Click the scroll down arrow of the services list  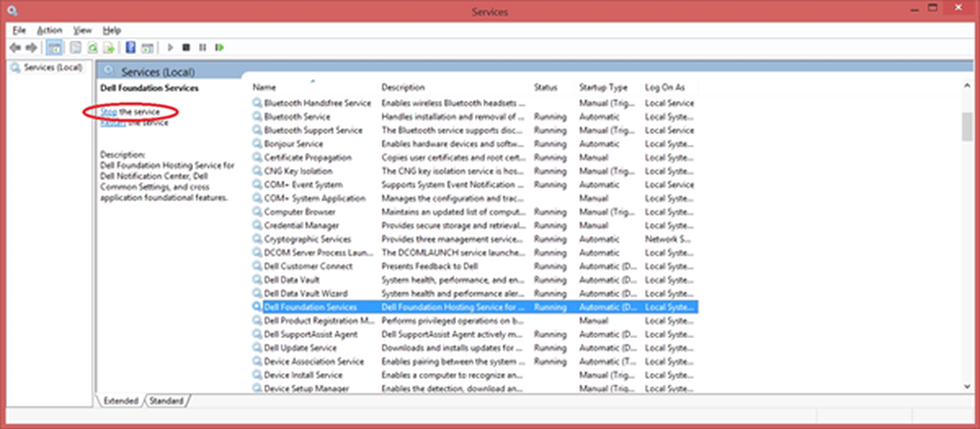(967, 387)
